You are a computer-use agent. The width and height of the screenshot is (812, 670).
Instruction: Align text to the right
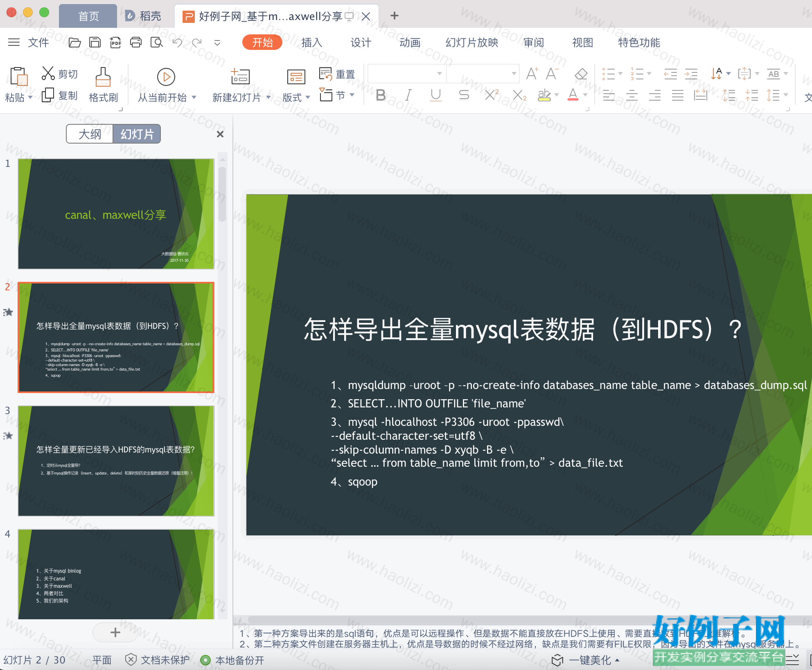click(x=655, y=96)
